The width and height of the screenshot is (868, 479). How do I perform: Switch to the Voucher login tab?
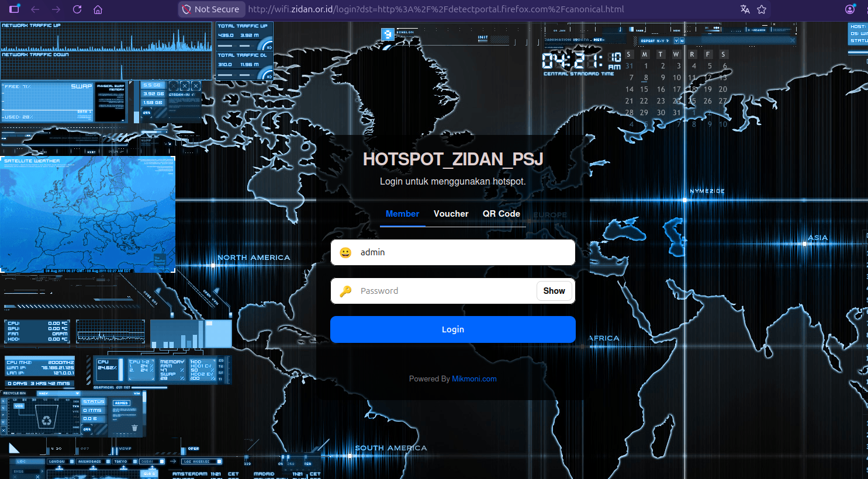[451, 214]
